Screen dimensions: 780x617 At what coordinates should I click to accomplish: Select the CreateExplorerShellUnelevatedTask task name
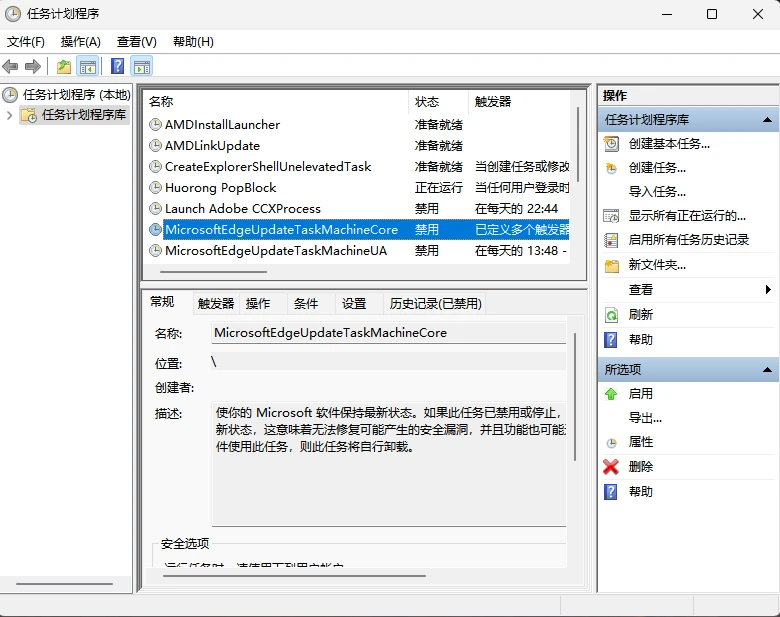(x=268, y=166)
